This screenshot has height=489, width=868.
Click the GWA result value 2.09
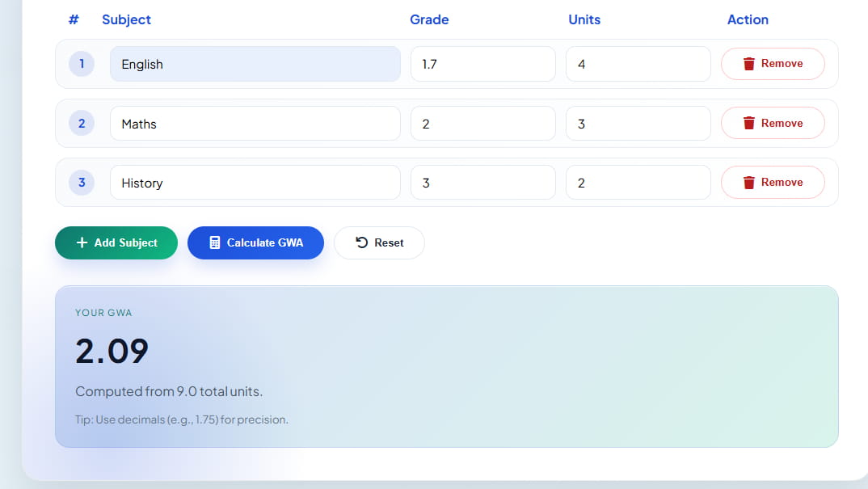point(112,351)
